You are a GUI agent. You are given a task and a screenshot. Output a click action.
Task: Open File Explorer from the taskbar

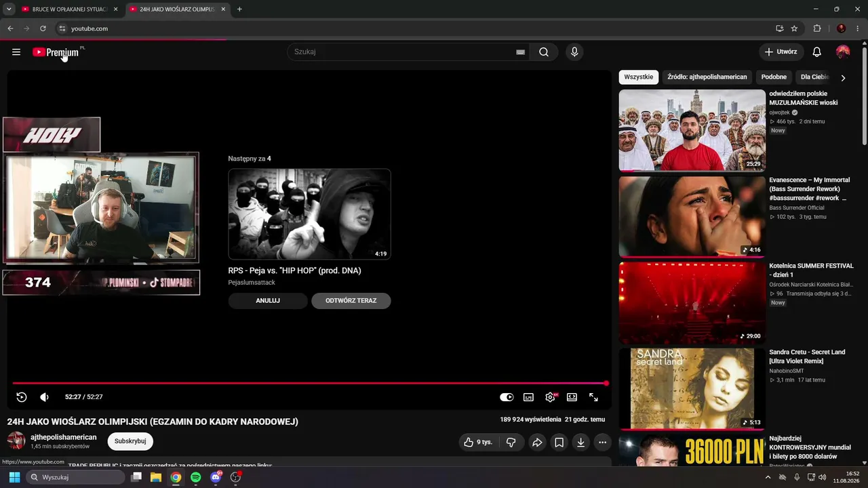coord(156,477)
